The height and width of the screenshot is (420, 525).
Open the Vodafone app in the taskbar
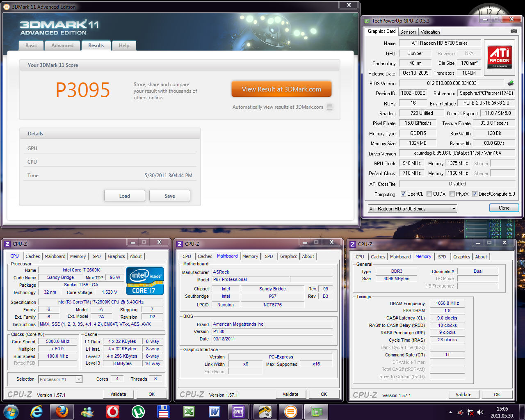[113, 412]
